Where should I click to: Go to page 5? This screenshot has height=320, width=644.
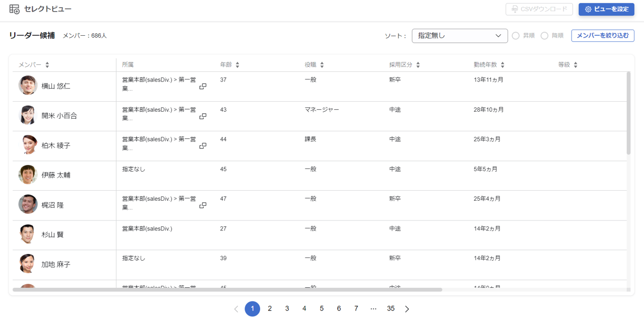[321, 308]
